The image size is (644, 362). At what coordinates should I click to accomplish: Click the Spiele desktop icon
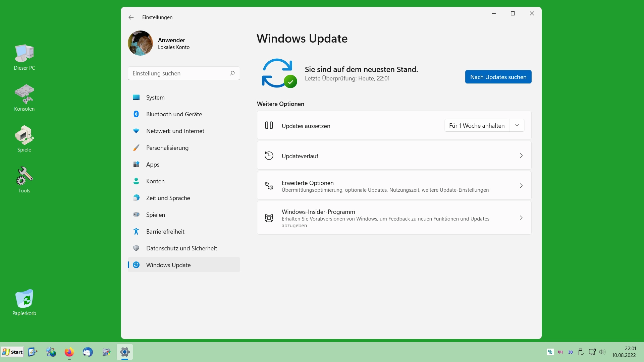coord(24,139)
